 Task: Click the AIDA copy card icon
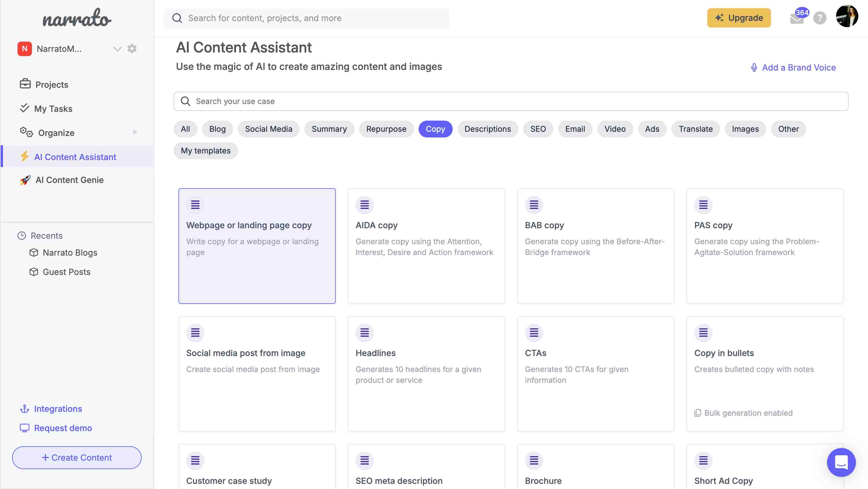click(x=365, y=205)
